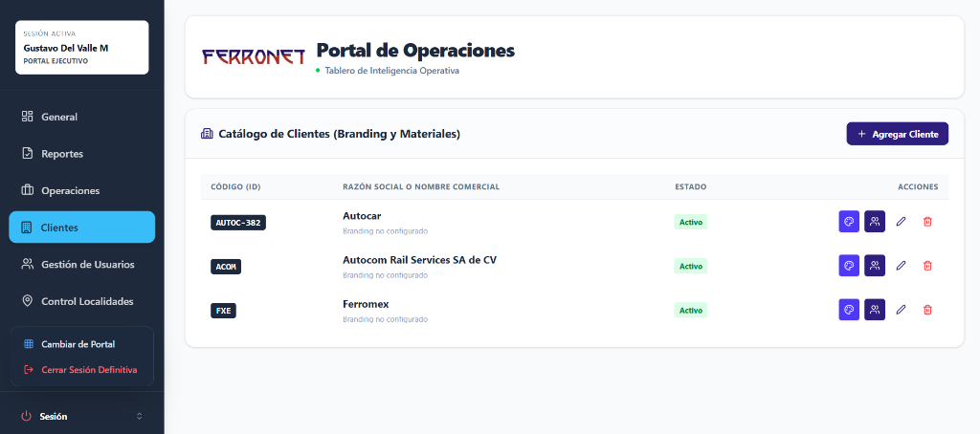Click the Catálogo de Clientes building icon
Screen dimensions: 980x434
pos(207,134)
